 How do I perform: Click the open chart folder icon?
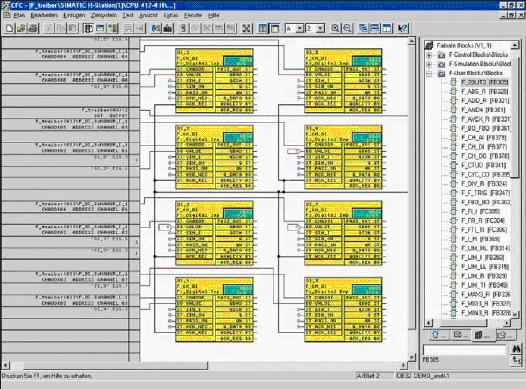21,28
